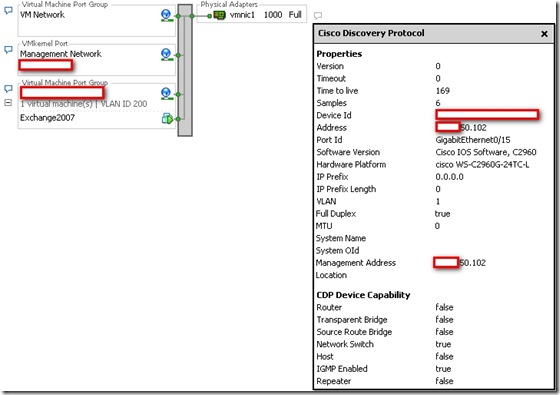Click the Properties section heading

(x=339, y=54)
